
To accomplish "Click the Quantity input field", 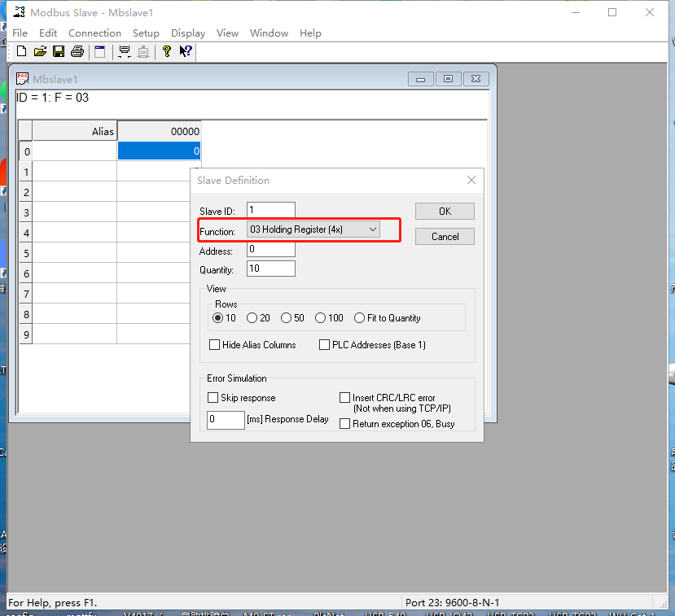I will tap(271, 269).
